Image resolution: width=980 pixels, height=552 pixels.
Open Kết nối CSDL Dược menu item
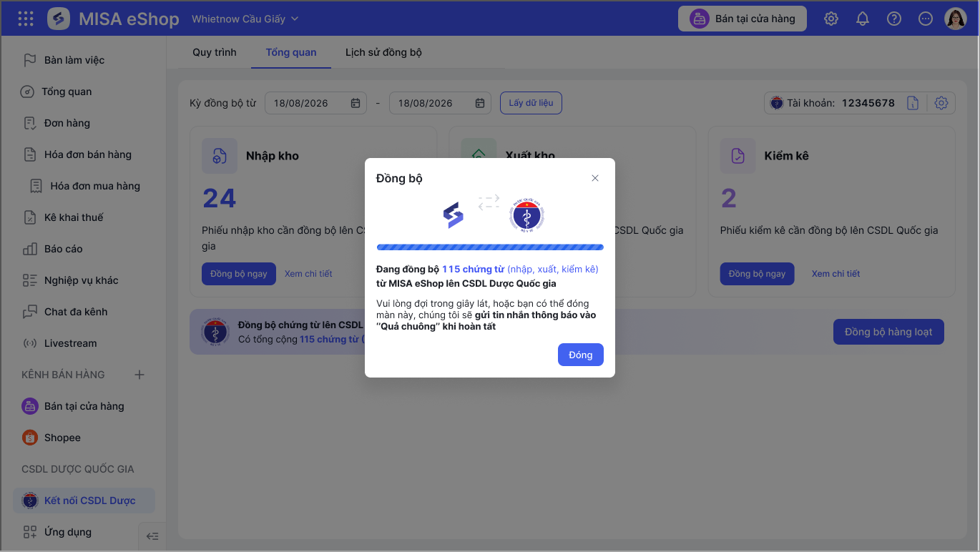(84, 501)
